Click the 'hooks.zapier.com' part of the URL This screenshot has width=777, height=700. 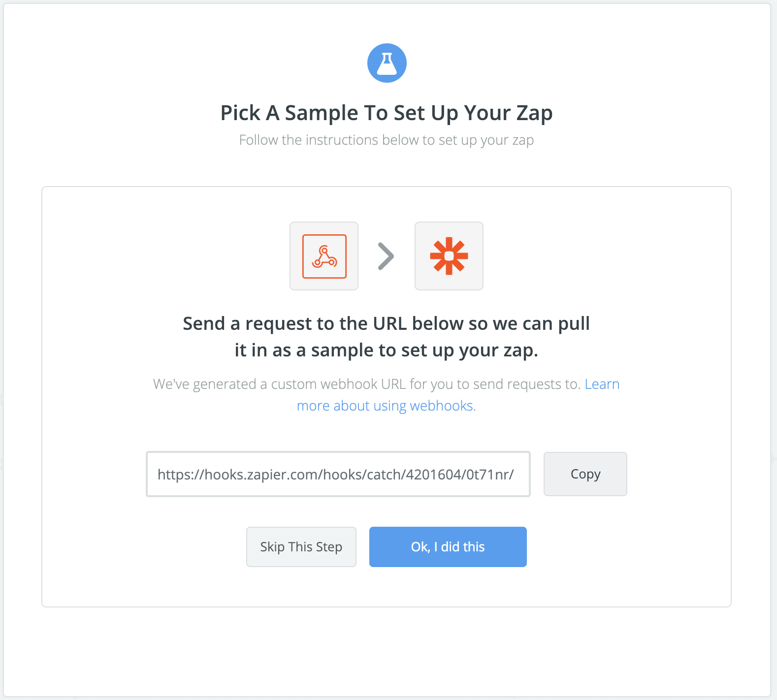(260, 474)
